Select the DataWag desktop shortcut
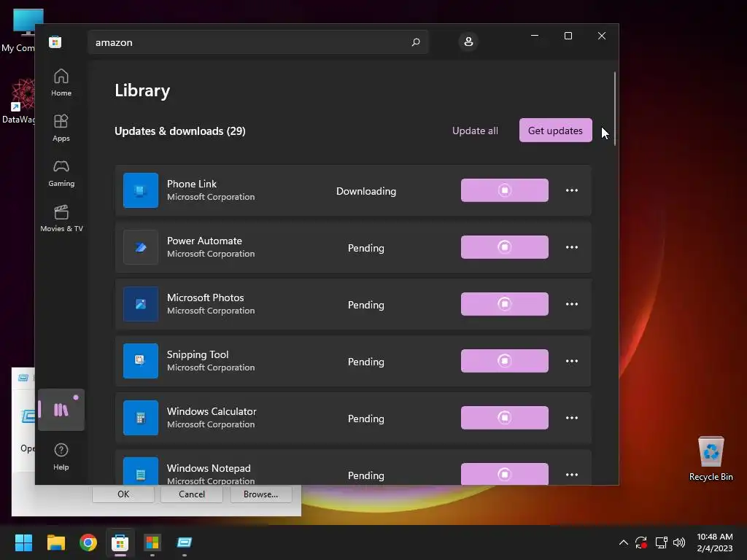The width and height of the screenshot is (747, 560). [x=18, y=101]
